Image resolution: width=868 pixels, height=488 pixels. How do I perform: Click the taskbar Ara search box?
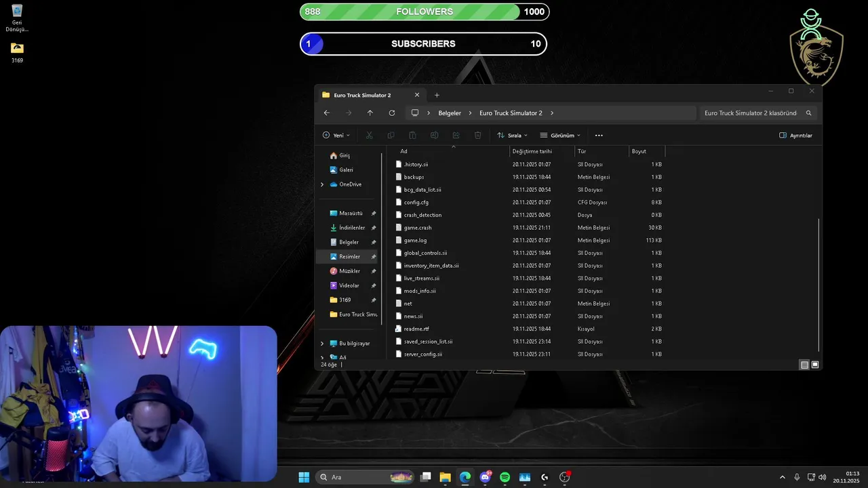click(366, 477)
